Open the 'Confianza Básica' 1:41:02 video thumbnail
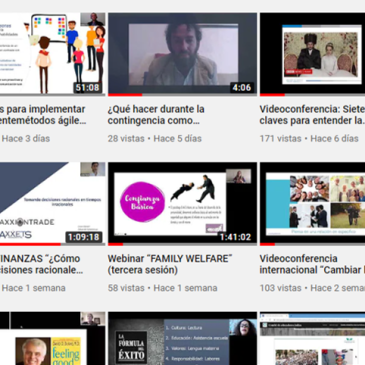Viewport: 365px width, 365px height. tap(182, 204)
